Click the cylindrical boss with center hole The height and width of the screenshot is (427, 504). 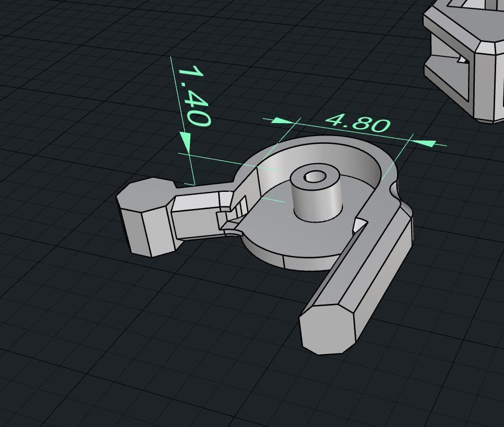point(316,192)
